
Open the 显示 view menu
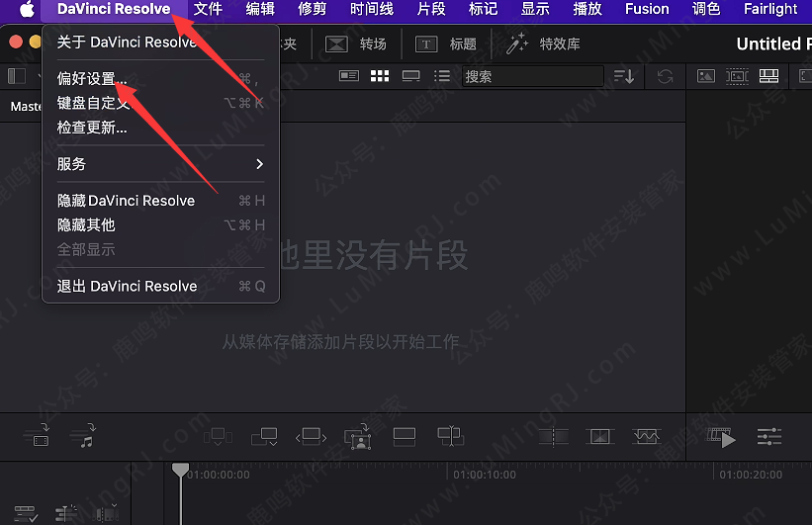tap(535, 9)
